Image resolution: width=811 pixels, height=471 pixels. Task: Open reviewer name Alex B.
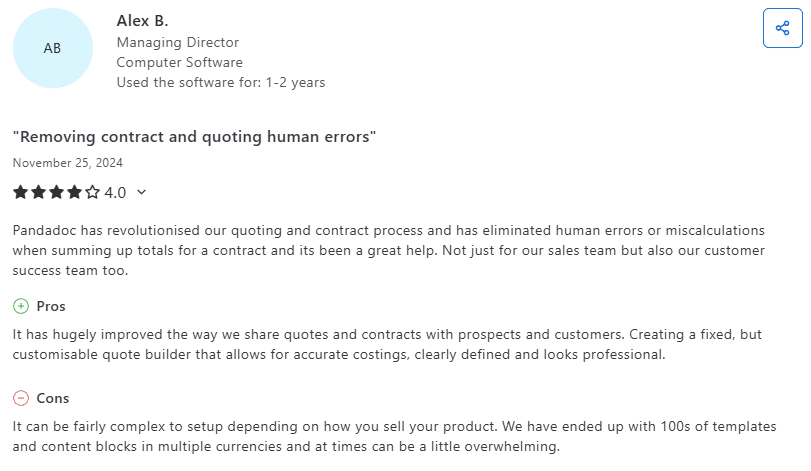click(142, 21)
